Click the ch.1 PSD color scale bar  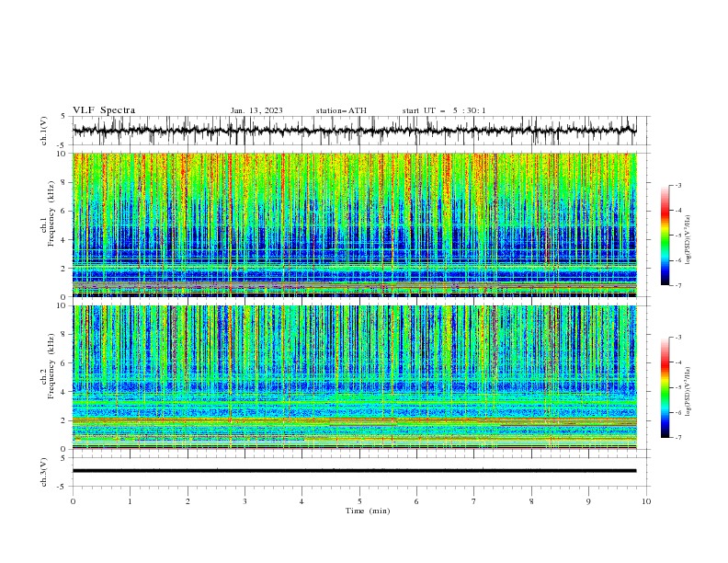665,236
